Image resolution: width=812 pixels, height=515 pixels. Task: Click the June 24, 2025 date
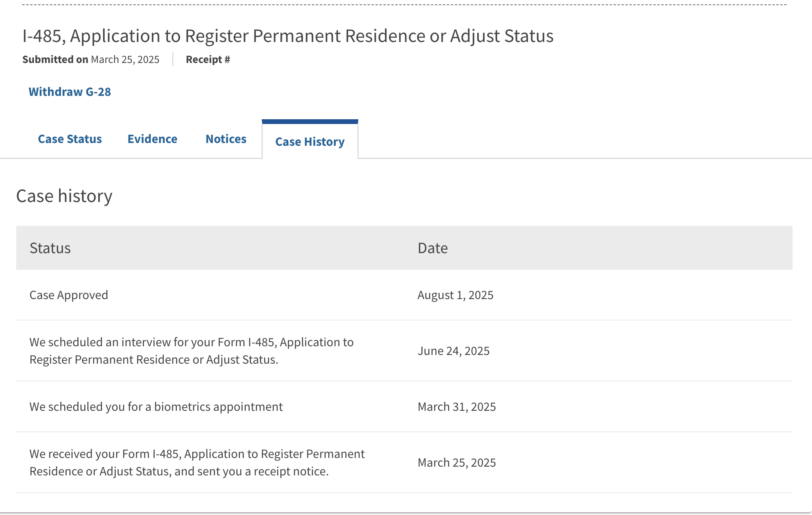[x=454, y=351]
